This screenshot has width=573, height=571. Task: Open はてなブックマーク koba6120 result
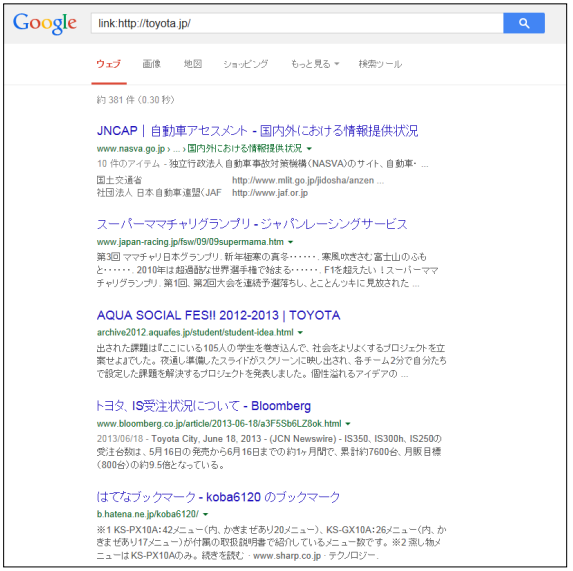[218, 497]
